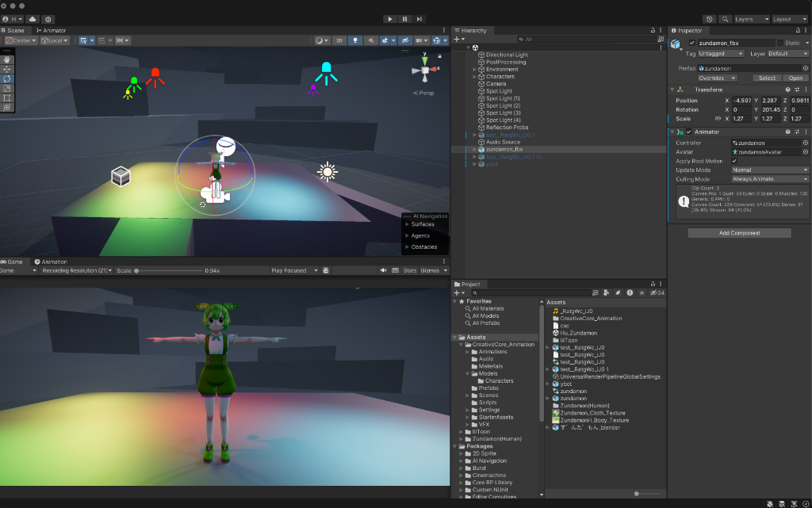812x508 pixels.
Task: Check the Static checkbox
Action: [780, 43]
